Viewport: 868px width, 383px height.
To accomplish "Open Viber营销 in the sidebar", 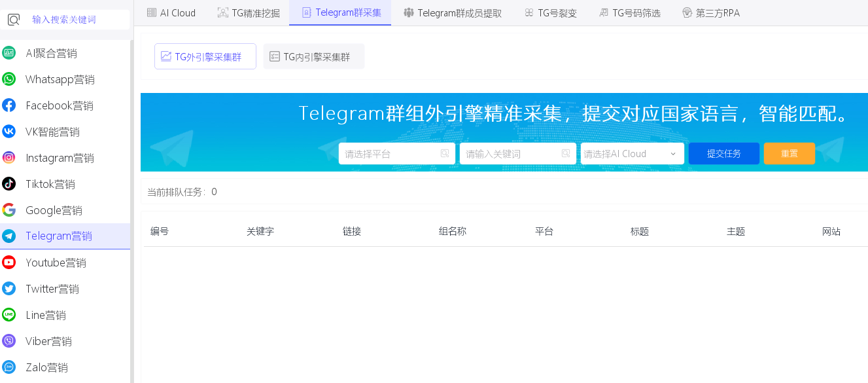I will pos(65,341).
